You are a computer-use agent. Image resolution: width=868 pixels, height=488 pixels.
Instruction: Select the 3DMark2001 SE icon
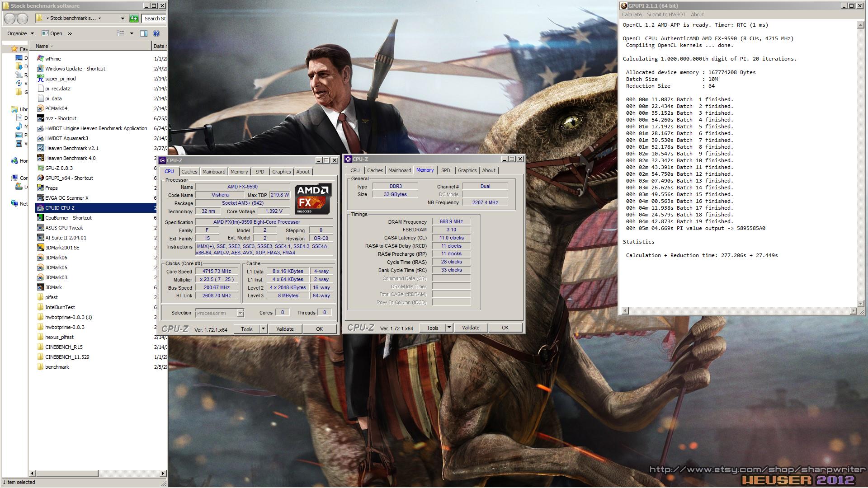41,248
